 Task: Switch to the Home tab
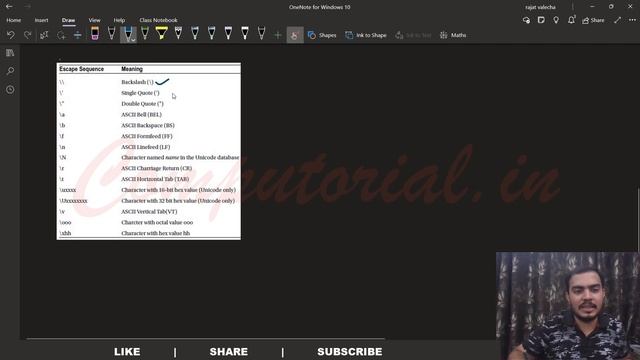(13, 20)
